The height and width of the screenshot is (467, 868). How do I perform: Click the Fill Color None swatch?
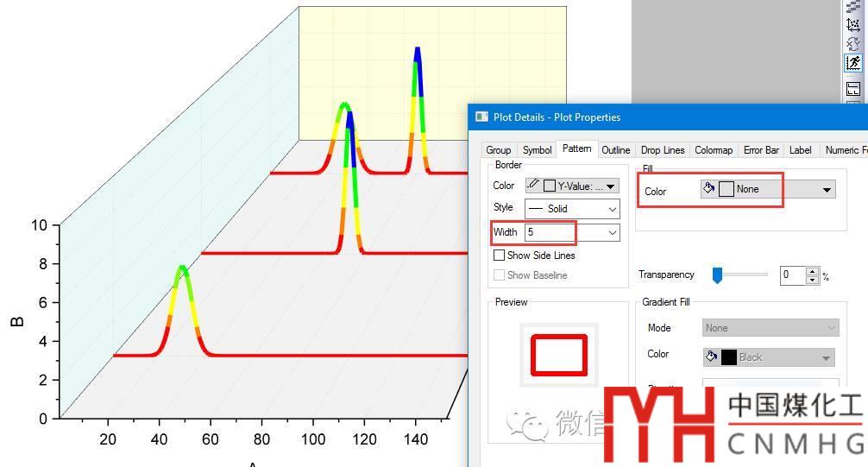tap(726, 189)
